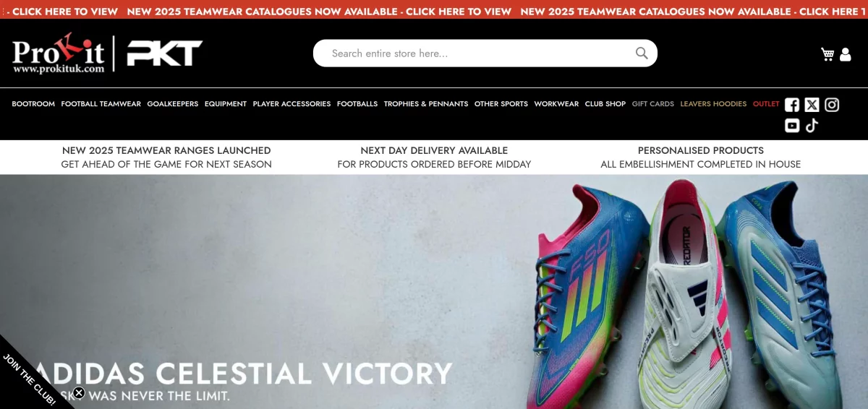Open the X (Twitter) social icon
868x409 pixels.
tap(812, 105)
